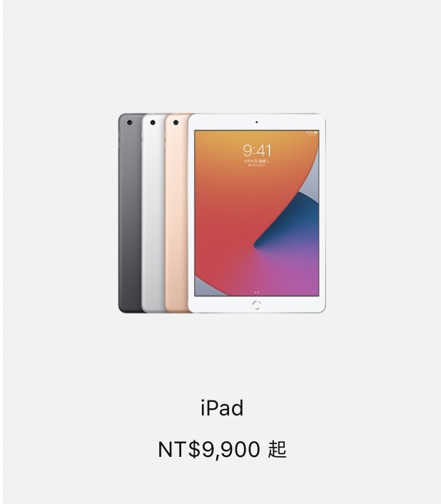The height and width of the screenshot is (504, 441).
Task: Click the rear camera on the space gray iPad
Action: [x=130, y=123]
